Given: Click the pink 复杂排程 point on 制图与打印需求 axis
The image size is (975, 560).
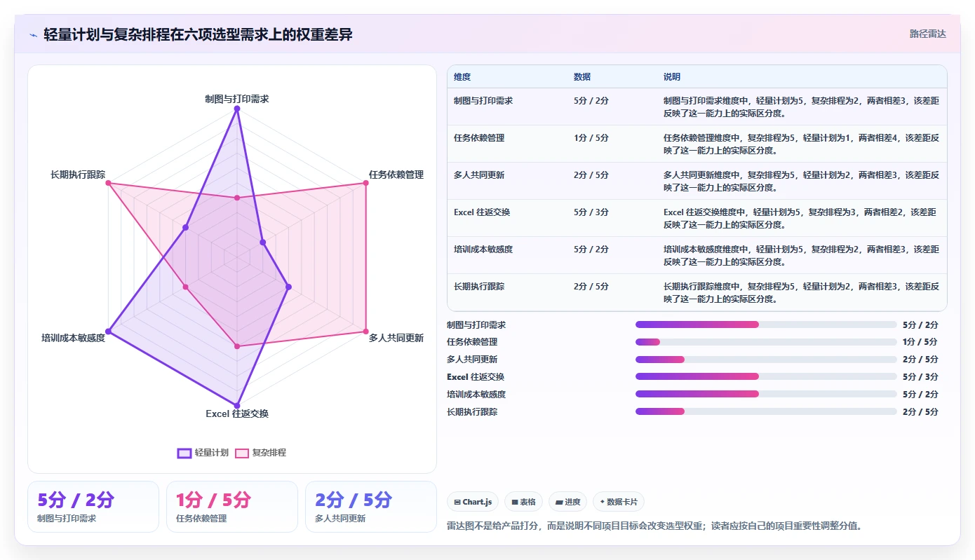Looking at the screenshot, I should point(237,198).
